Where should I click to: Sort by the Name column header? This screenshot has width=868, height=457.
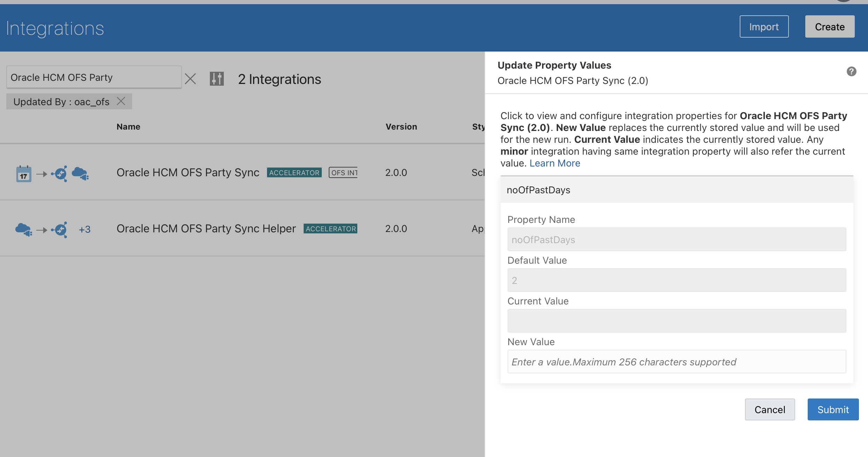(128, 127)
